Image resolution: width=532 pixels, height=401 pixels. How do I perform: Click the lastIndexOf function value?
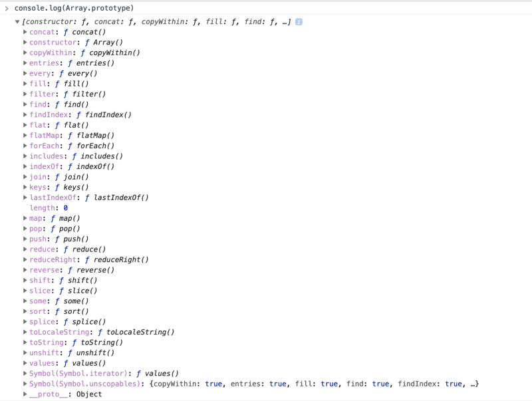pyautogui.click(x=120, y=198)
